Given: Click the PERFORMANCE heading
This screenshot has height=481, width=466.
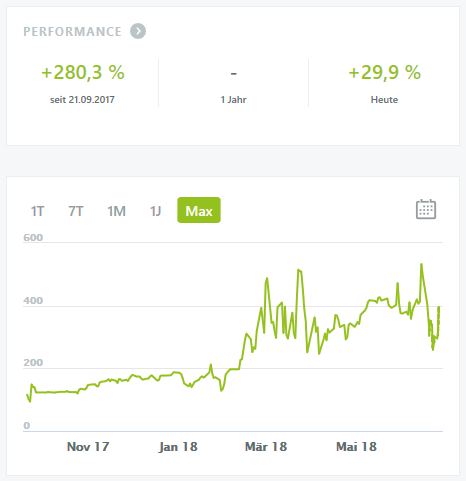Looking at the screenshot, I should coord(72,32).
